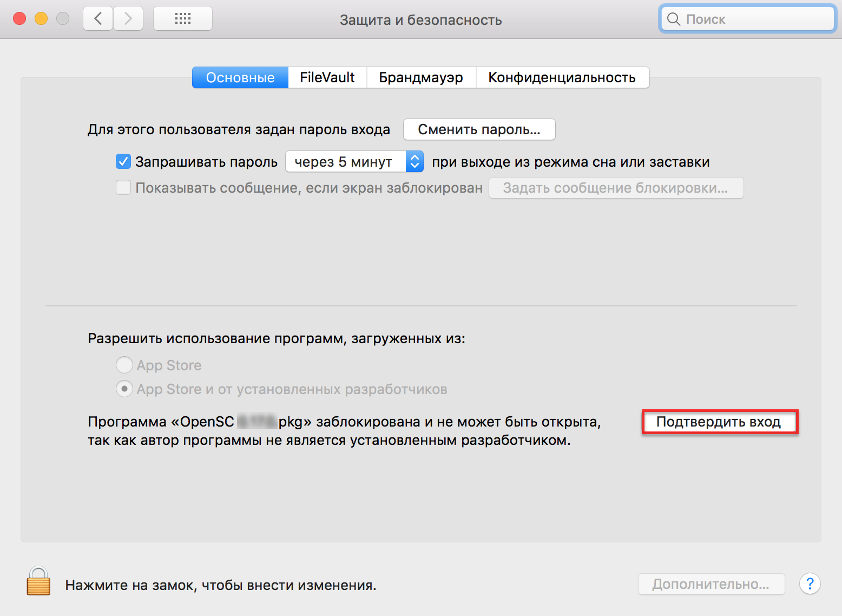Screen dimensions: 842x616
Task: Click the magnifying glass search icon
Action: (x=673, y=19)
